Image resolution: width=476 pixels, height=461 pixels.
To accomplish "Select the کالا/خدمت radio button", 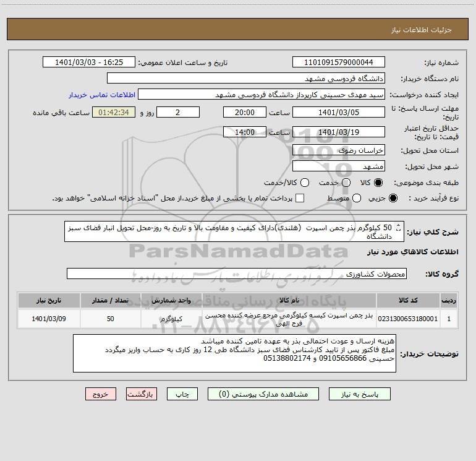I will pos(305,183).
